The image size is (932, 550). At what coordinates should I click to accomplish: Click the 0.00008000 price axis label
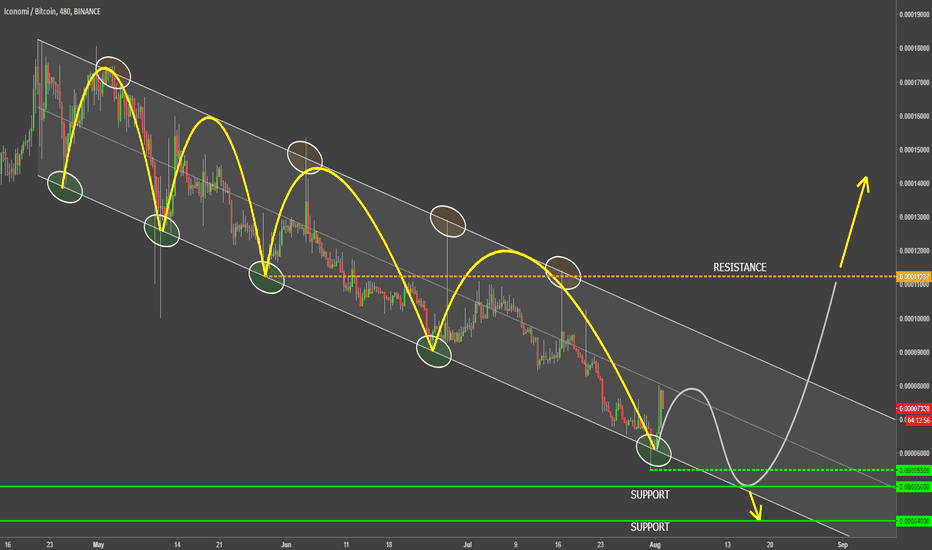click(914, 386)
